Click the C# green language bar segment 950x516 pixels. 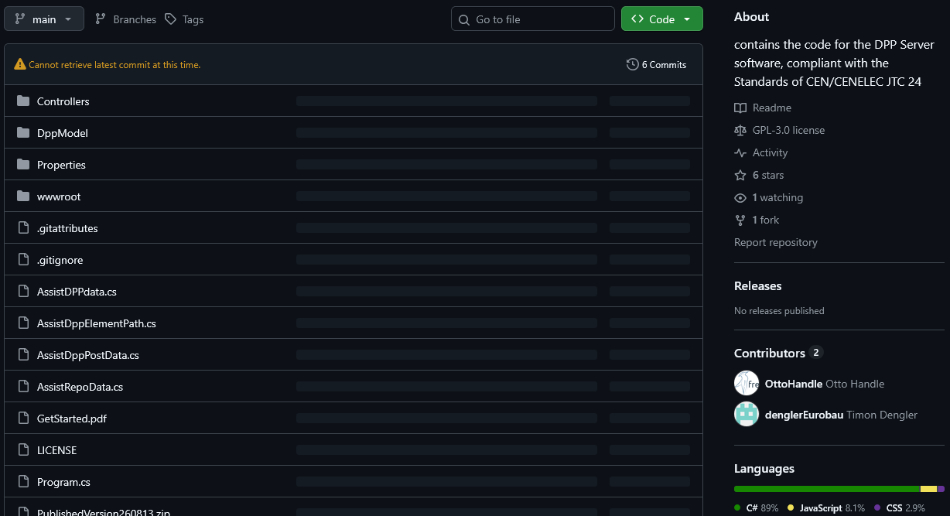point(827,489)
